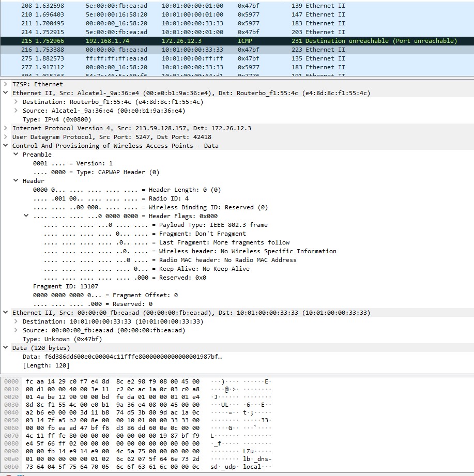Expand the Destination Routerbo_f1:55:4c field
This screenshot has height=476, width=474.
click(15, 102)
